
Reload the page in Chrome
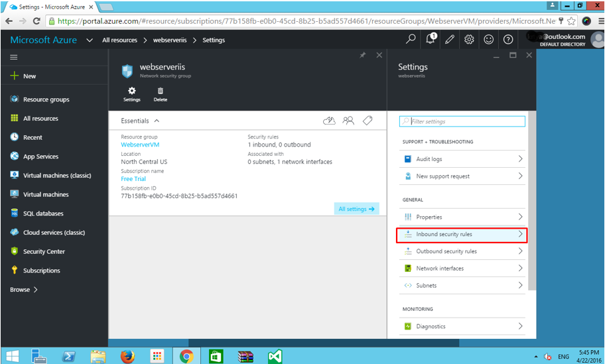[x=36, y=21]
